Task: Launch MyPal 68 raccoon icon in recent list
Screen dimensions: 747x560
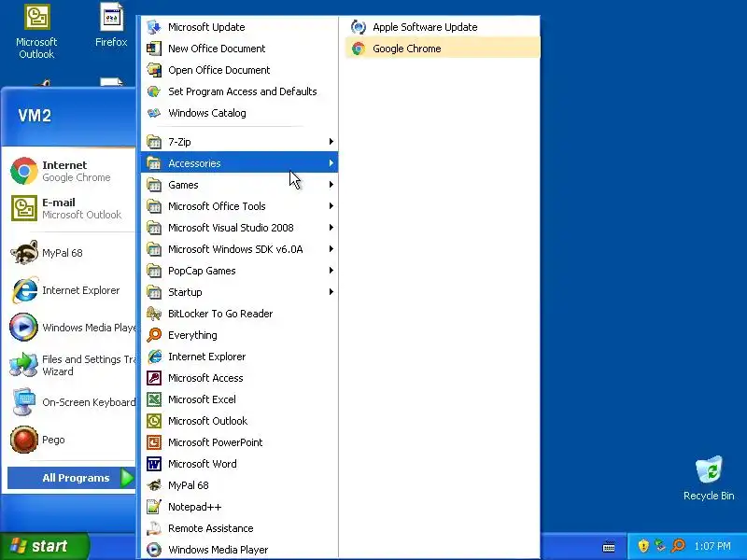Action: pyautogui.click(x=24, y=252)
